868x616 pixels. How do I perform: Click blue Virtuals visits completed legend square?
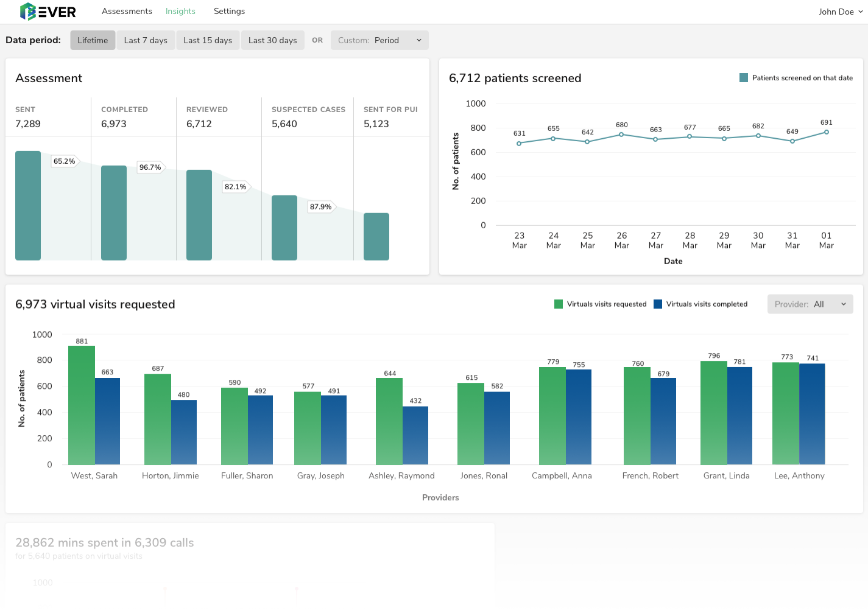coord(658,304)
